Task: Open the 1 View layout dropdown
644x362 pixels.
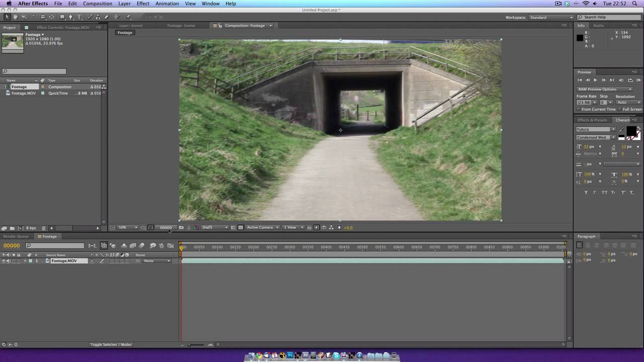Action: point(293,227)
